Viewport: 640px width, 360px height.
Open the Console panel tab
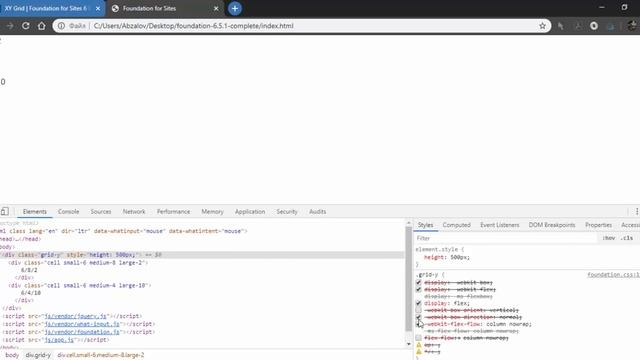coord(69,211)
